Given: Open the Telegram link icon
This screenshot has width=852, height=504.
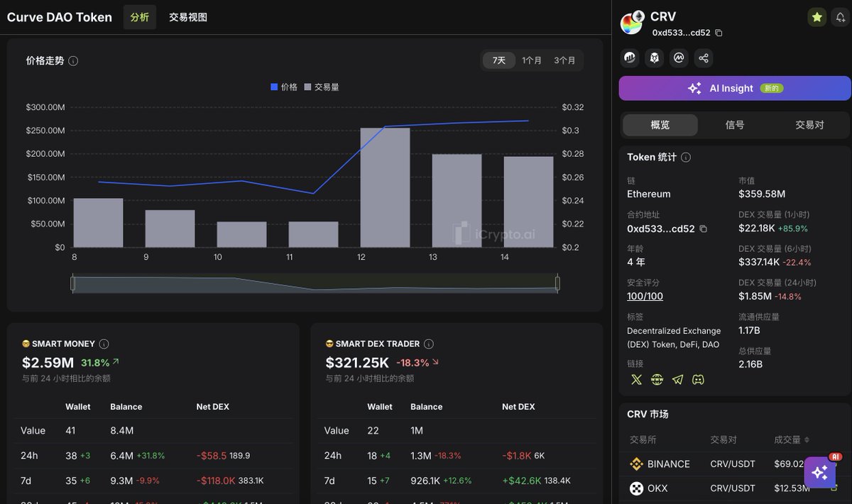Looking at the screenshot, I should tap(678, 380).
